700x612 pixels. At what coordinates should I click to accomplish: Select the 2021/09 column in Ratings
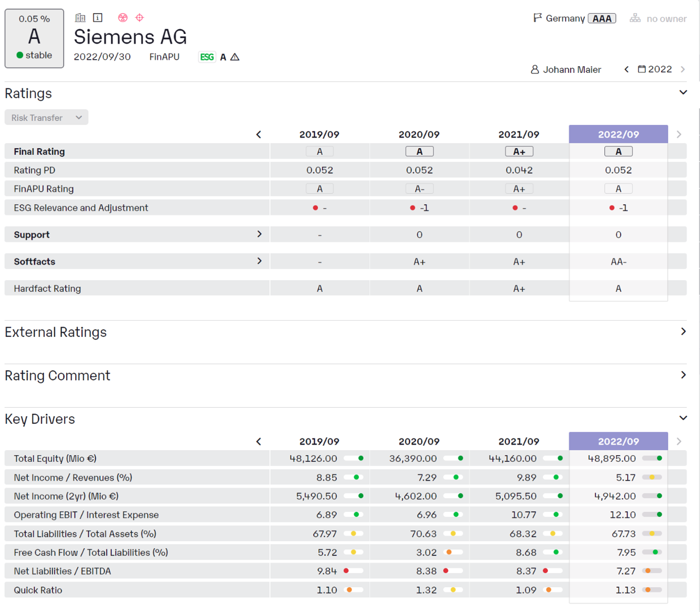tap(518, 135)
